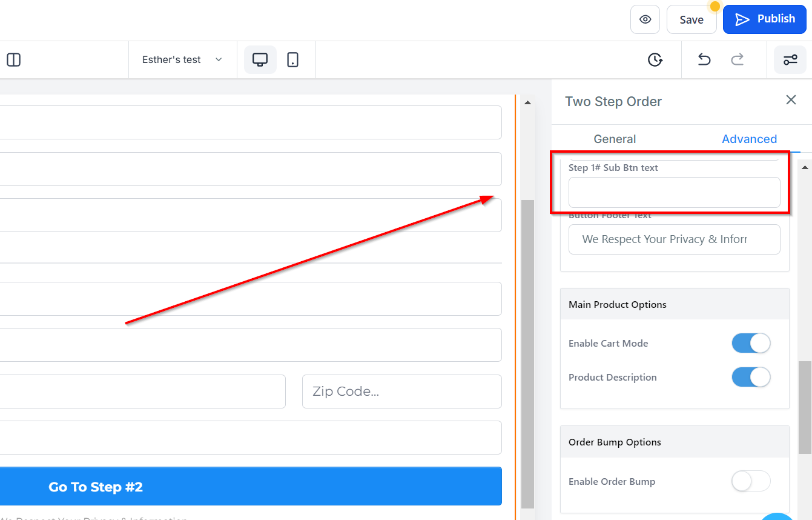
Task: Click the preview eye icon
Action: (x=645, y=19)
